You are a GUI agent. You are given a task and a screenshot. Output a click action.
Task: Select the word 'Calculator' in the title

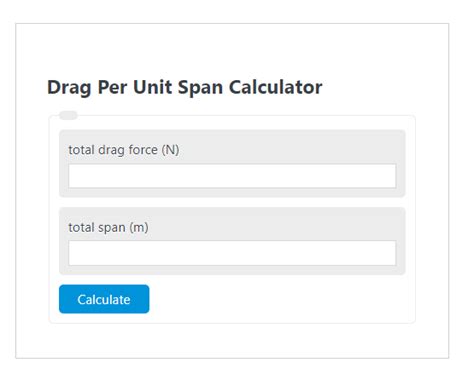(275, 87)
